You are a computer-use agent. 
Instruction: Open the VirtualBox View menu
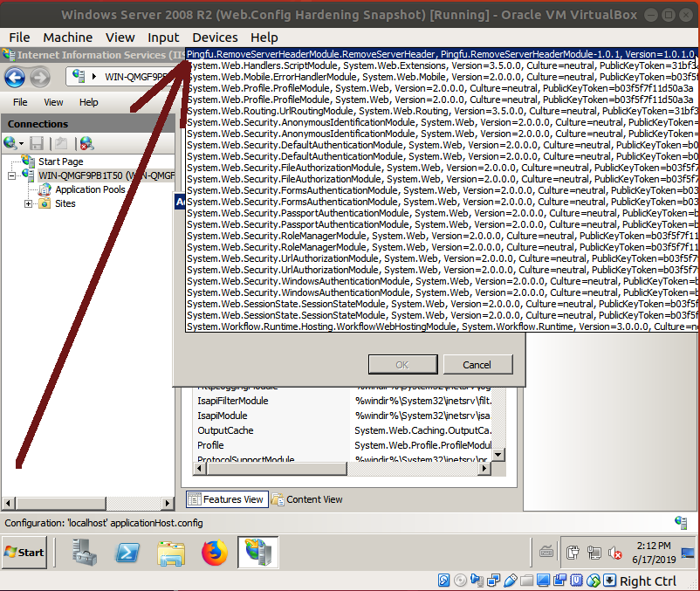click(x=120, y=38)
